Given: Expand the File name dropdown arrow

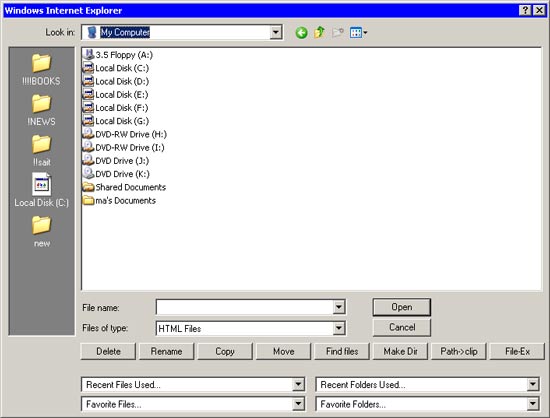Looking at the screenshot, I should pos(338,308).
